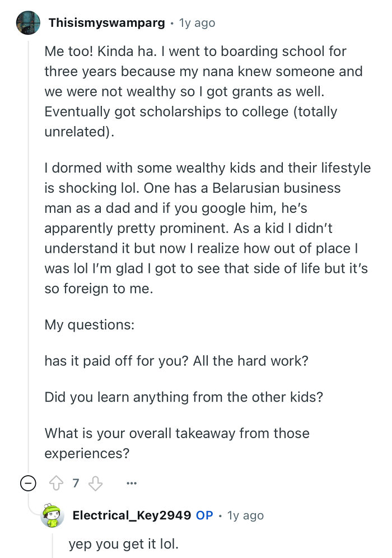392x558 pixels.
Task: Click the 1y ago timestamp on OP's reply
Action: coord(246,515)
